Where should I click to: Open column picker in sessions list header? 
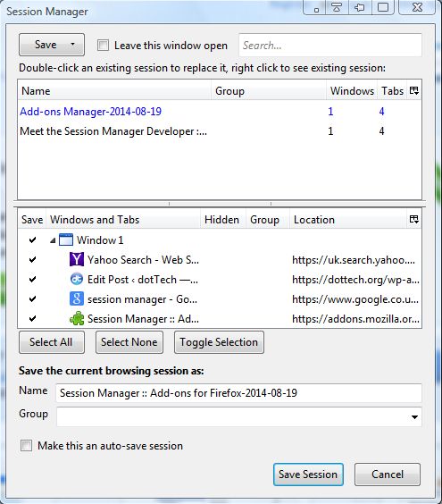tap(414, 90)
